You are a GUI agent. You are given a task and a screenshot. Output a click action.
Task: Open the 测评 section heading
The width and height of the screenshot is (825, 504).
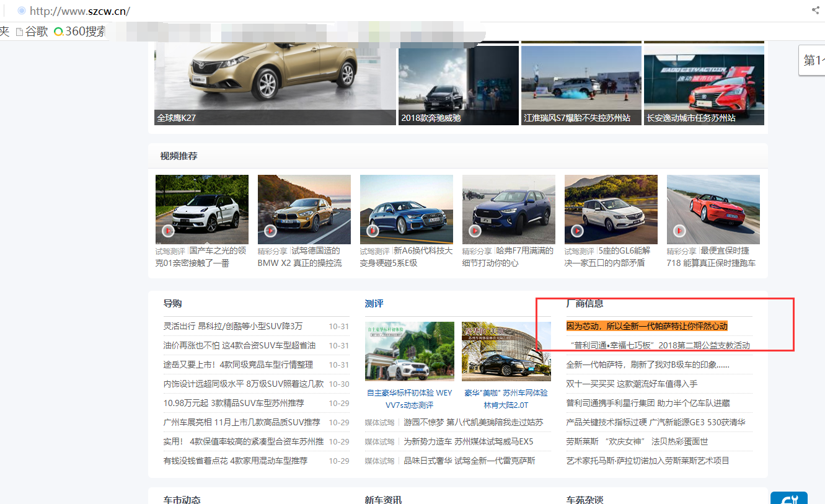tap(374, 303)
